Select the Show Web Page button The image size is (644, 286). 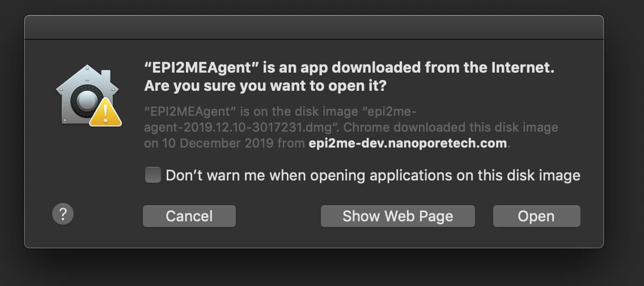click(397, 216)
